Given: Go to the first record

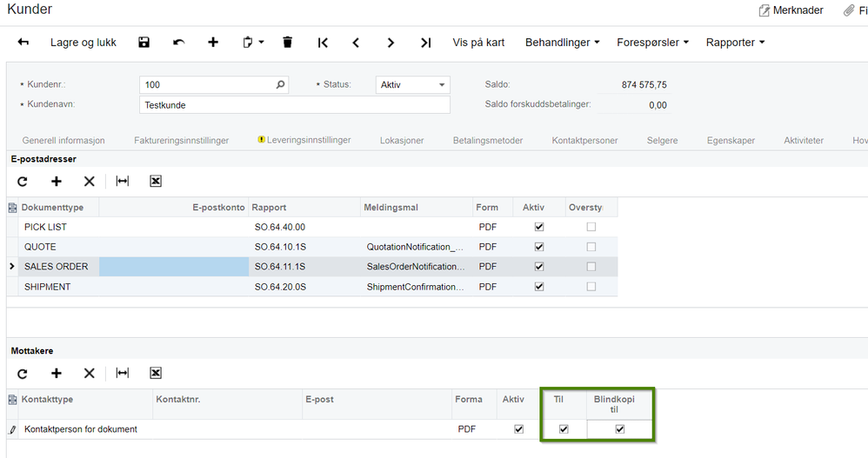Looking at the screenshot, I should pos(323,43).
